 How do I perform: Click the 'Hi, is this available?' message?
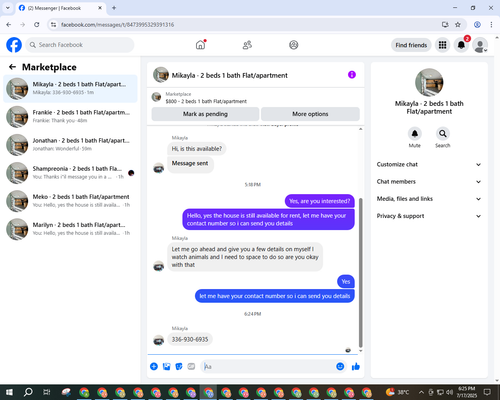pyautogui.click(x=197, y=149)
